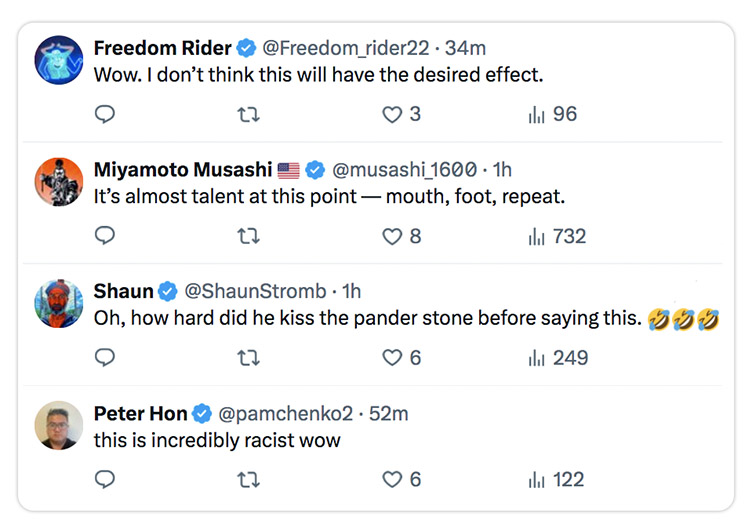View analytics on Freedom Rider's tweet

pyautogui.click(x=538, y=115)
